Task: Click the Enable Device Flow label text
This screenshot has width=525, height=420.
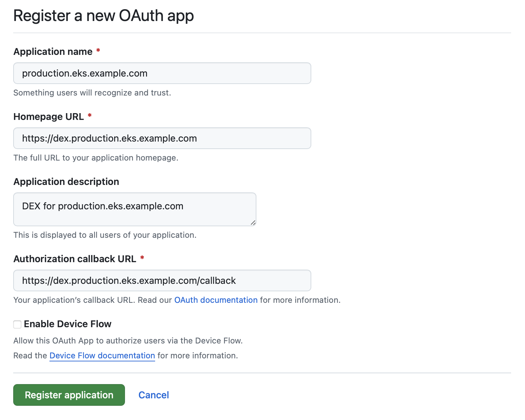Action: click(67, 324)
